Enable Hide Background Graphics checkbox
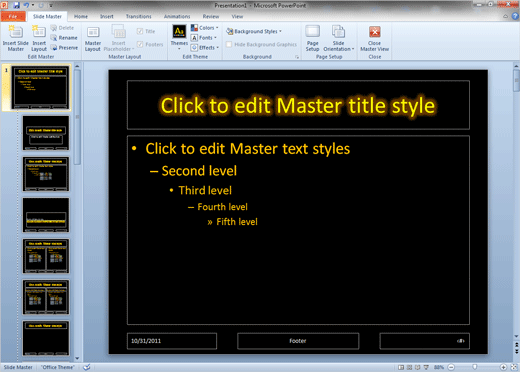The height and width of the screenshot is (372, 520). [229, 44]
